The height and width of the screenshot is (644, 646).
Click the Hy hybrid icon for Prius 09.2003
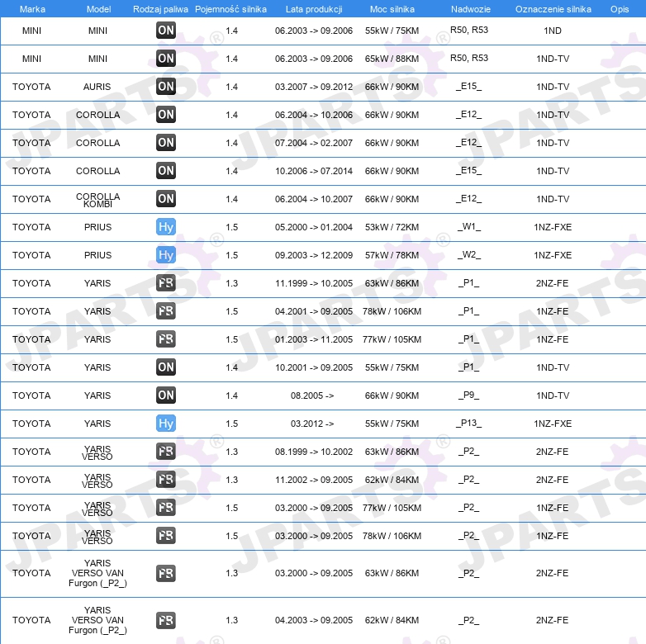pos(165,255)
